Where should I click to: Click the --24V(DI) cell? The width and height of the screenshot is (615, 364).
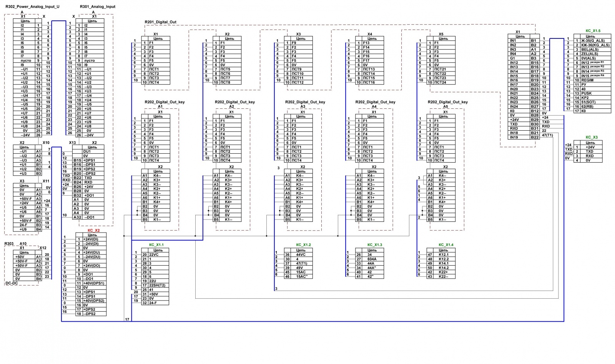(x=94, y=244)
